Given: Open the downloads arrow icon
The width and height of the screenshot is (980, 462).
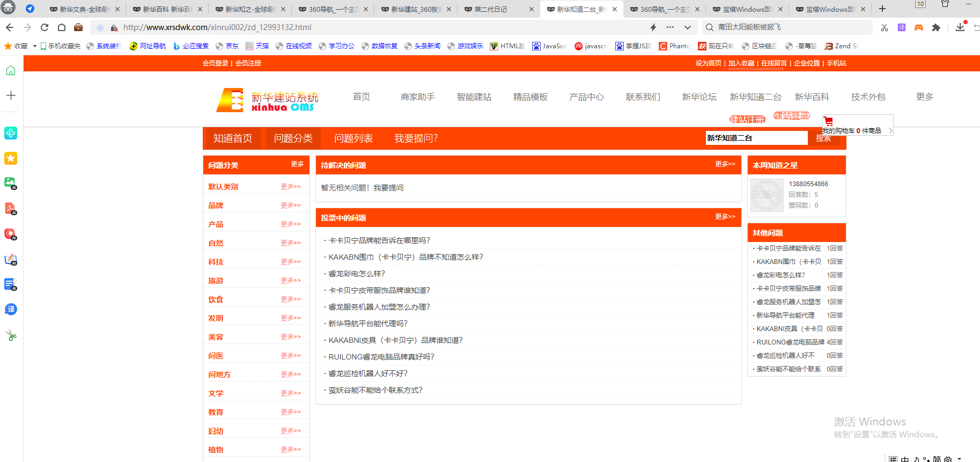Looking at the screenshot, I should click(960, 27).
